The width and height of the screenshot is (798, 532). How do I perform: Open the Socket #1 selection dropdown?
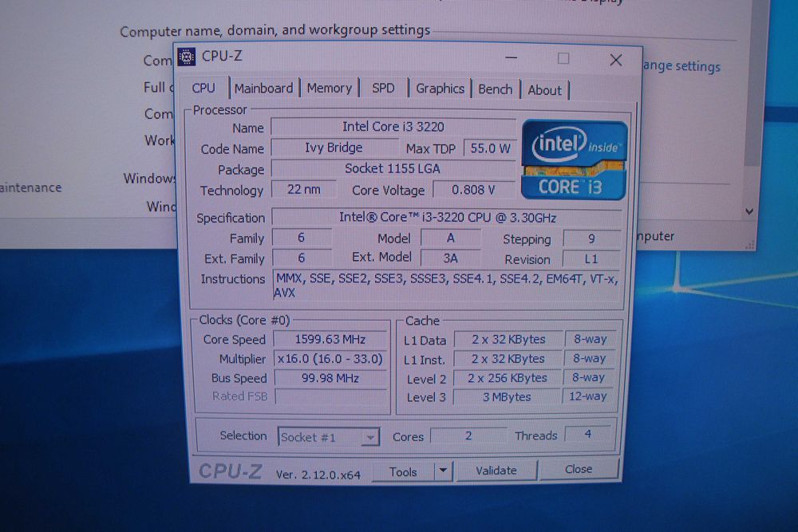pos(328,437)
